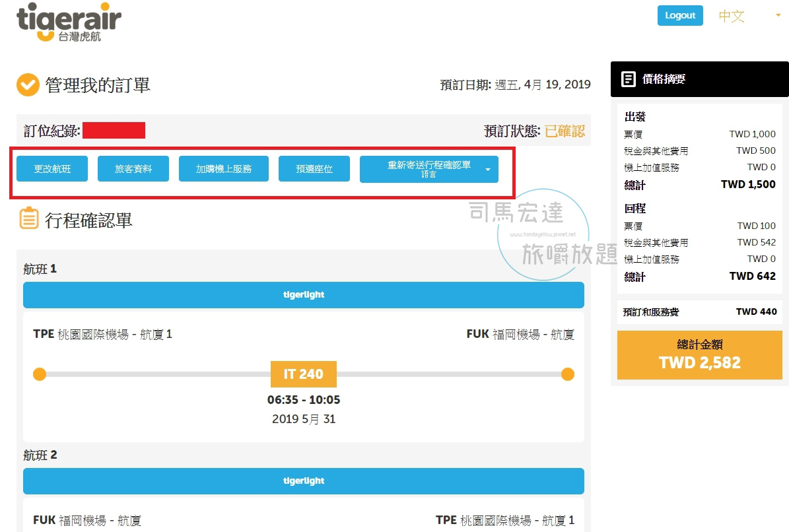The width and height of the screenshot is (789, 532).
Task: Click the 更改航班 button
Action: point(52,168)
